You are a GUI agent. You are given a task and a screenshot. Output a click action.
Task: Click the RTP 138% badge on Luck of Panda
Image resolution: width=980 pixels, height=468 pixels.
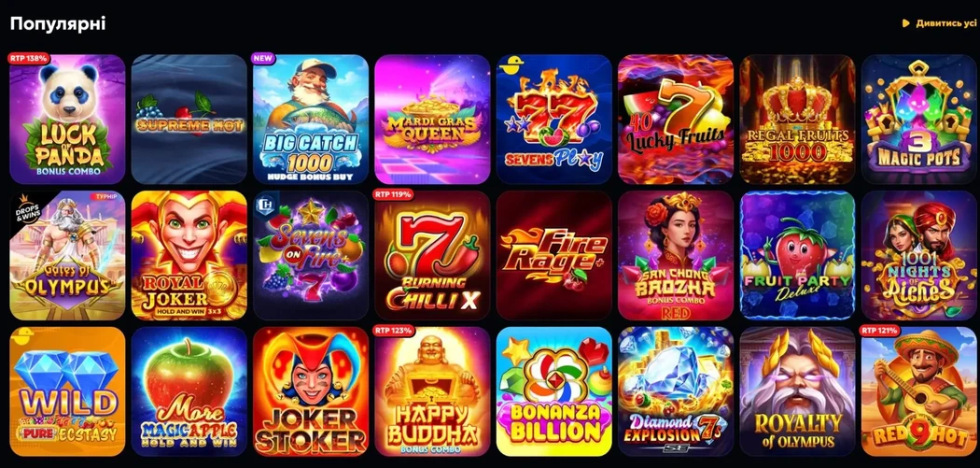pyautogui.click(x=28, y=58)
